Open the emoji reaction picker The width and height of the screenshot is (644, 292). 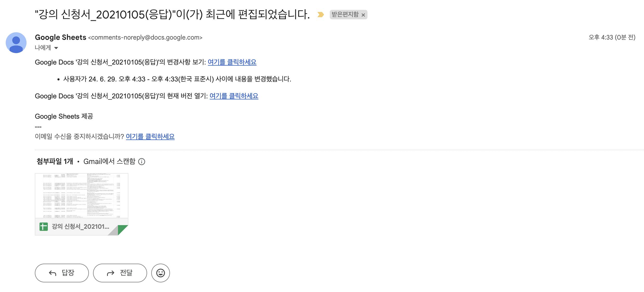(x=160, y=273)
